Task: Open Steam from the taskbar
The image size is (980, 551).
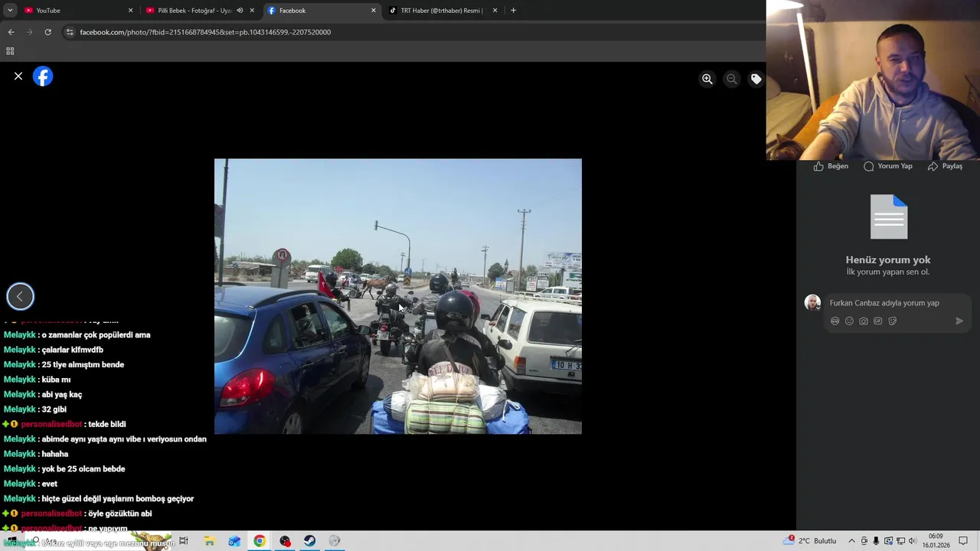Action: point(309,541)
